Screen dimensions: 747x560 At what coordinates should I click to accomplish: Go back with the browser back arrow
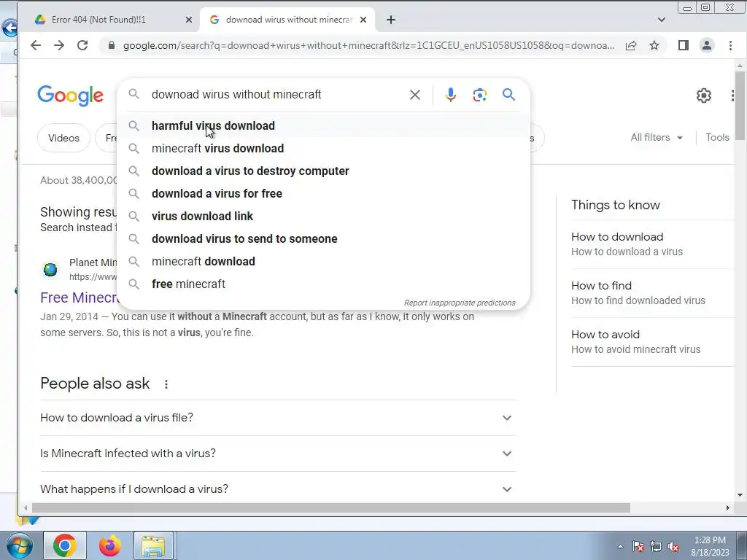[x=36, y=45]
